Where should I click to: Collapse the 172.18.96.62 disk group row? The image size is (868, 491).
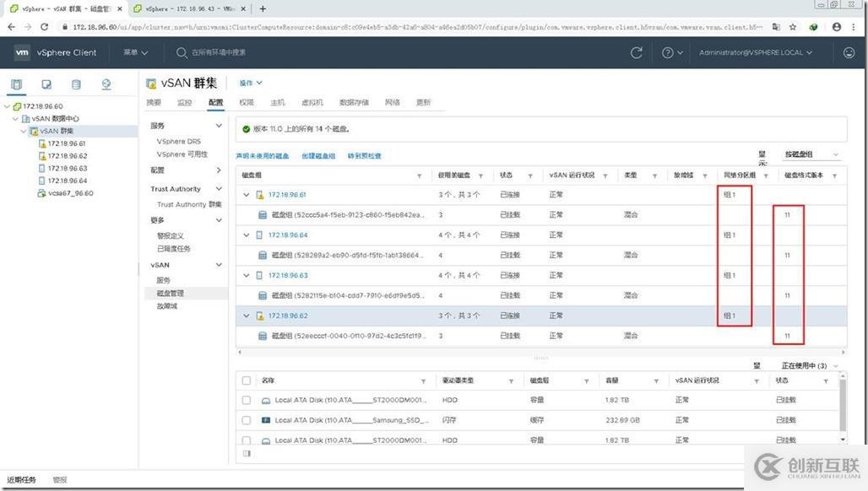coord(247,316)
